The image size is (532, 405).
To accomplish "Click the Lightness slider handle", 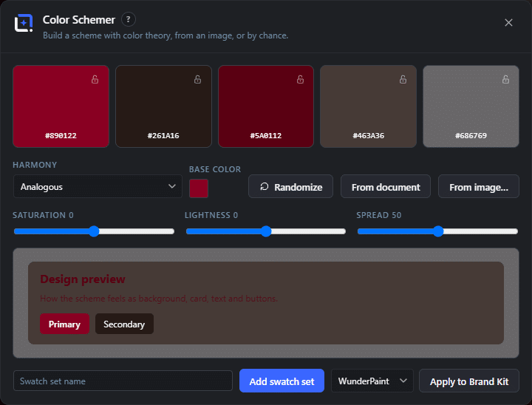I will point(266,231).
